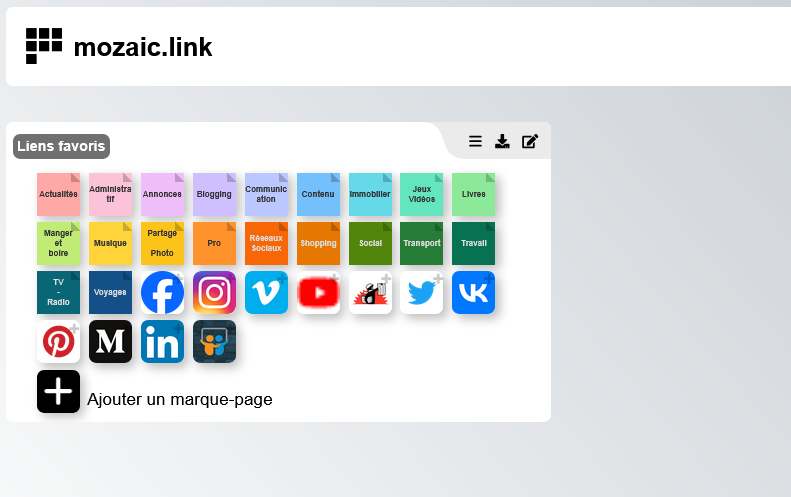Click the download import icon
The image size is (791, 497).
pyautogui.click(x=502, y=141)
